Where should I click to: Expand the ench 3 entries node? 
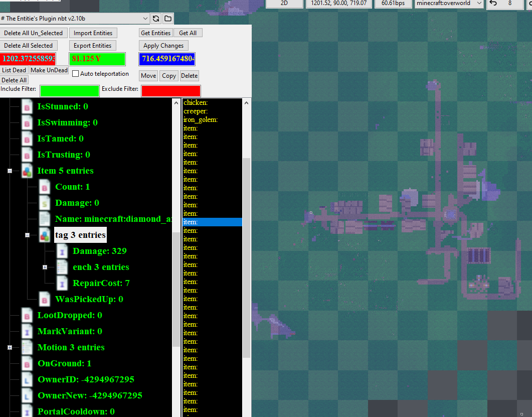point(45,267)
